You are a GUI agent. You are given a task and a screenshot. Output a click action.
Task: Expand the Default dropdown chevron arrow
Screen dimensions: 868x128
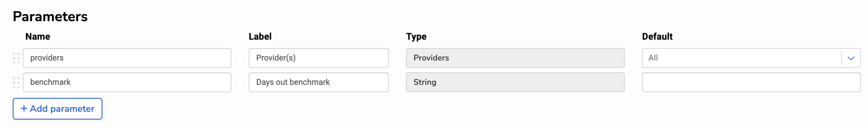851,58
